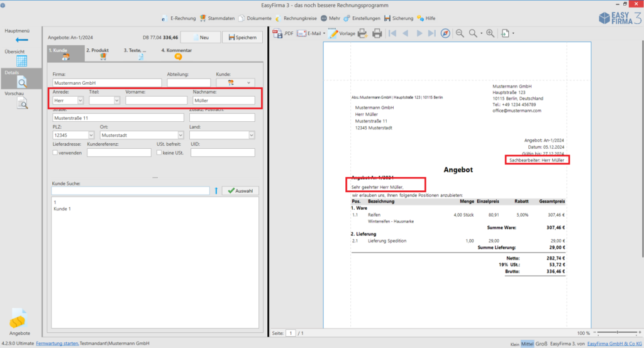This screenshot has width=644, height=348.
Task: Click the Sicherung backup item
Action: pyautogui.click(x=399, y=18)
